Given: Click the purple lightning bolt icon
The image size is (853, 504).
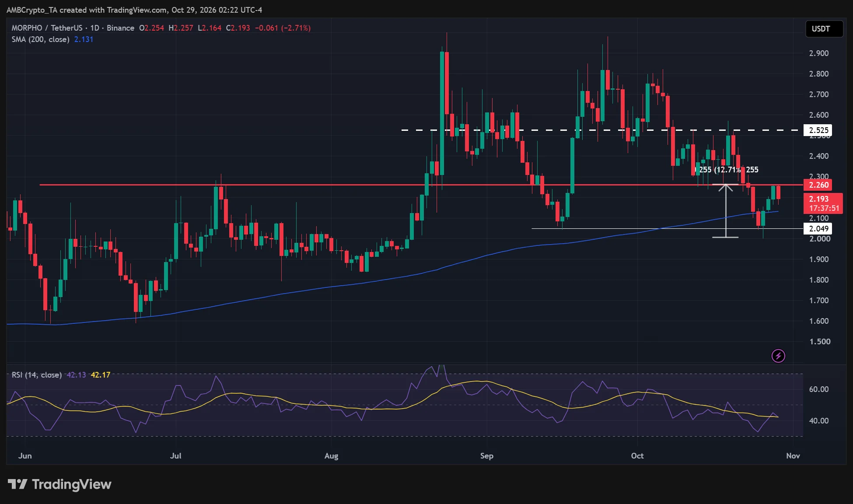Looking at the screenshot, I should pyautogui.click(x=778, y=356).
